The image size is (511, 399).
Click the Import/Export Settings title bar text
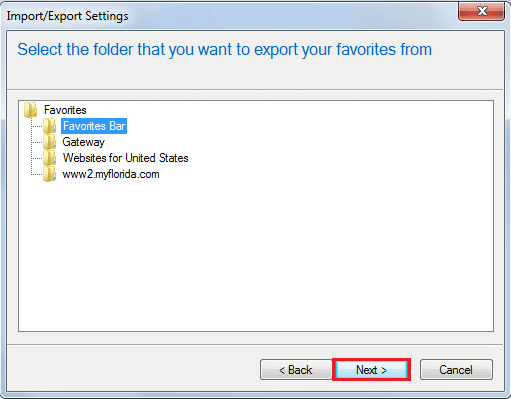pyautogui.click(x=67, y=16)
